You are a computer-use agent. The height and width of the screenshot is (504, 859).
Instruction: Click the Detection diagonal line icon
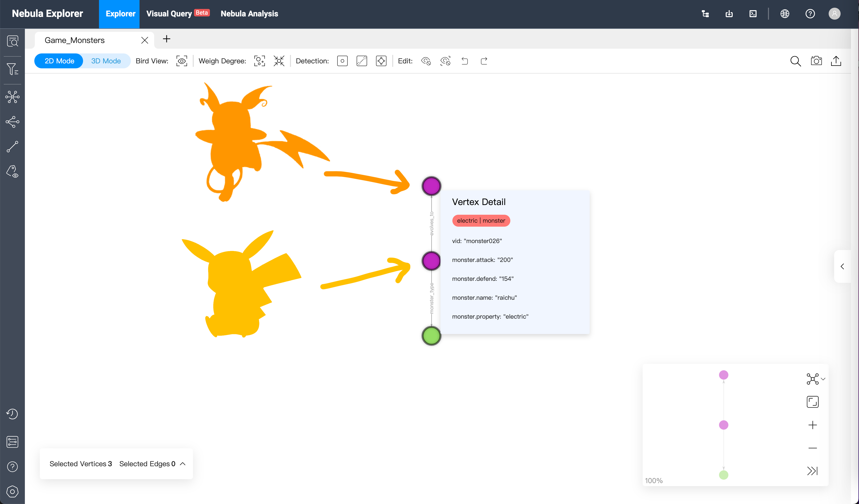pyautogui.click(x=362, y=61)
